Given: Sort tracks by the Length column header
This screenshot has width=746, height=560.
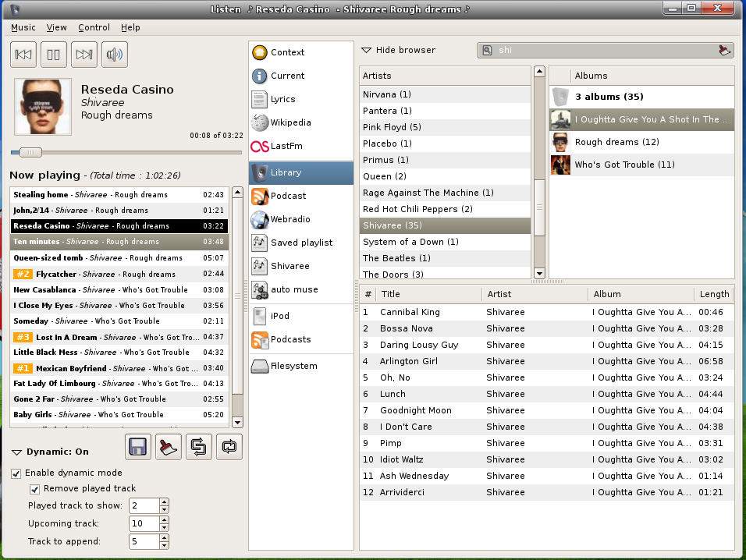Looking at the screenshot, I should pos(714,294).
